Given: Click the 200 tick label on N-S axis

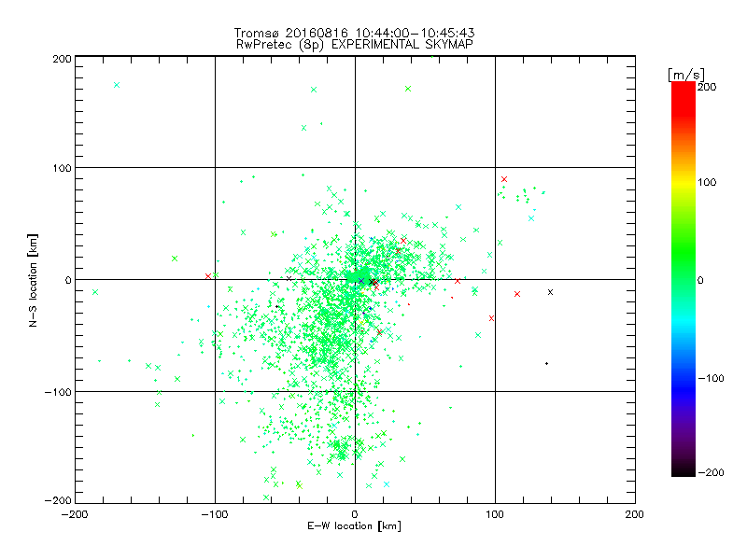Looking at the screenshot, I should coord(62,59).
